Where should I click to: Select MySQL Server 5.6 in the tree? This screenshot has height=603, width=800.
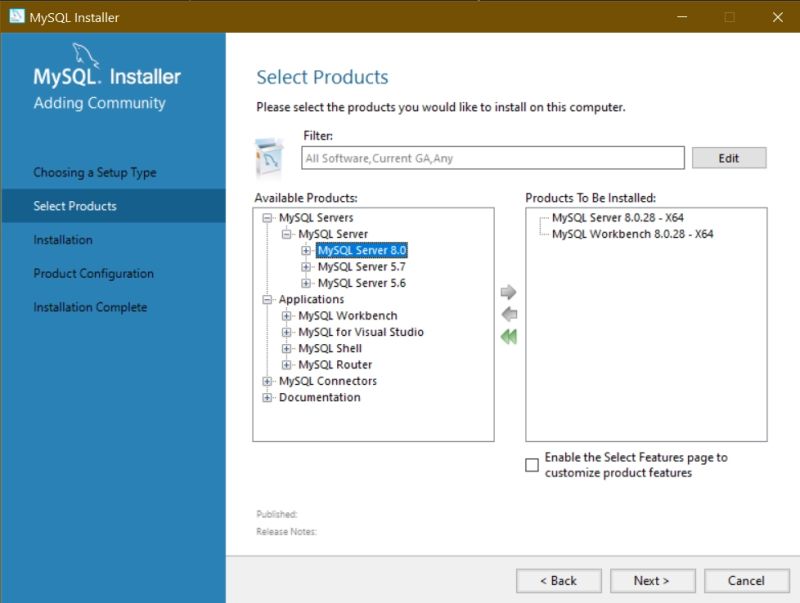362,283
